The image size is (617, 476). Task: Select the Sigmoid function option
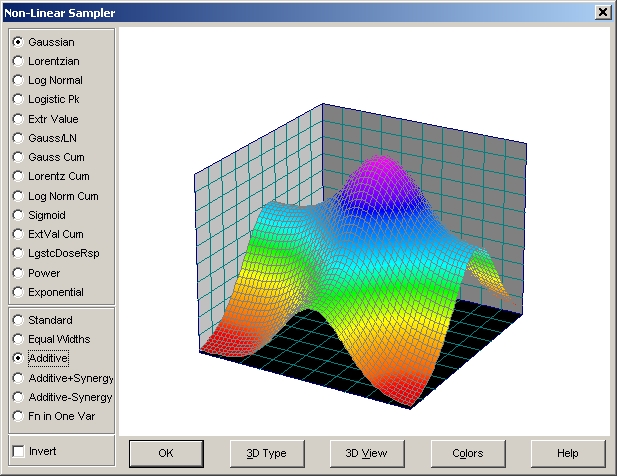pos(18,215)
